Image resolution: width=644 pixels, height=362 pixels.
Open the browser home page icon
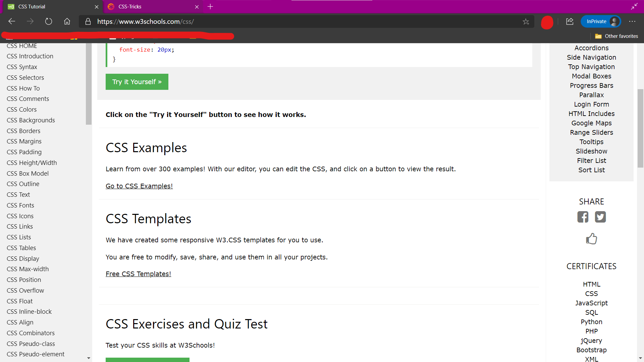click(x=67, y=21)
